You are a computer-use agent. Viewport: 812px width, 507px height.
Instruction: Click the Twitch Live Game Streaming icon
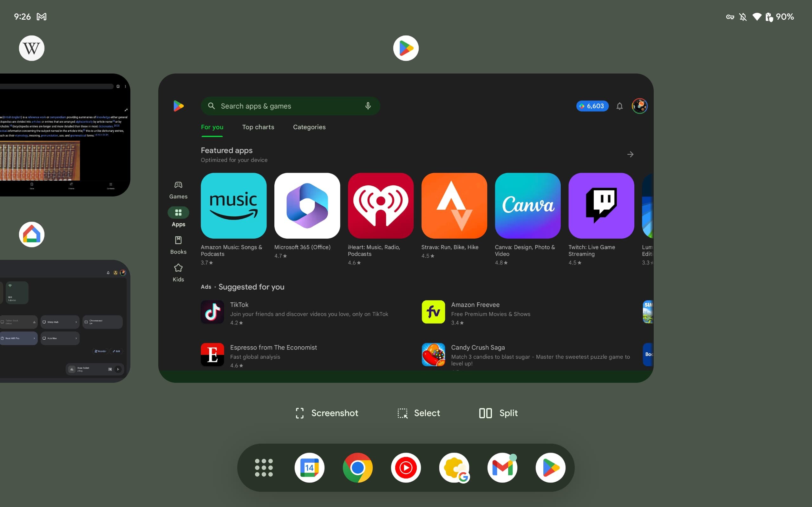pyautogui.click(x=600, y=206)
